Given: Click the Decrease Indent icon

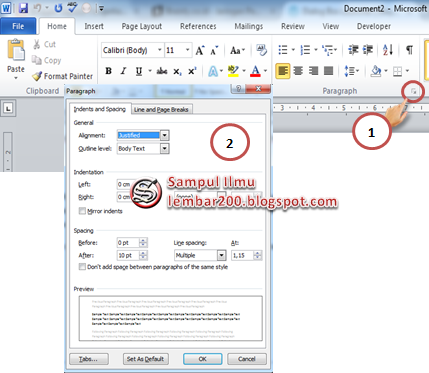Looking at the screenshot, I should 353,50.
